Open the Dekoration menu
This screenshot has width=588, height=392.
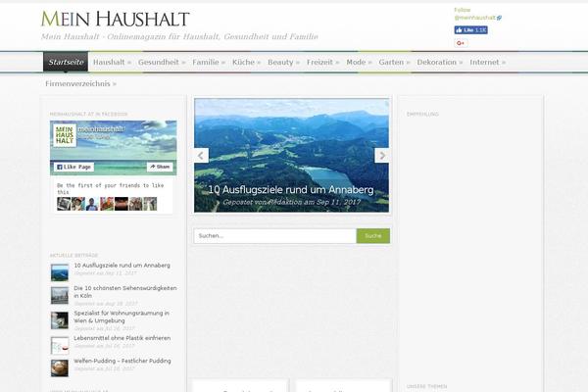tap(439, 63)
